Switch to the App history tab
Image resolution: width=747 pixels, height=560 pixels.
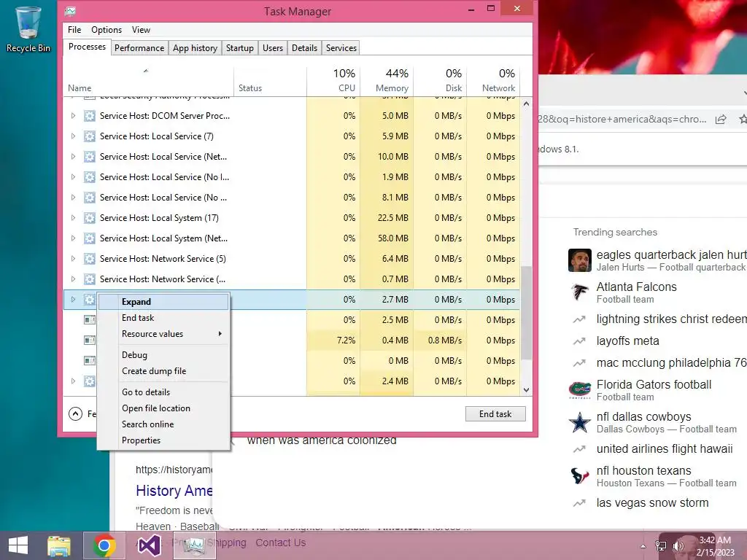click(x=195, y=48)
